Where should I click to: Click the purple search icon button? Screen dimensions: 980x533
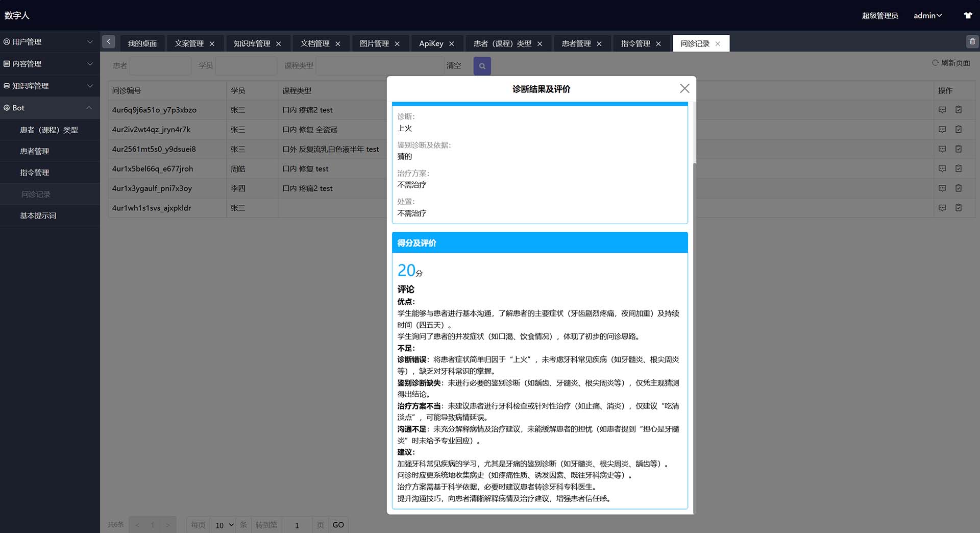click(x=482, y=66)
